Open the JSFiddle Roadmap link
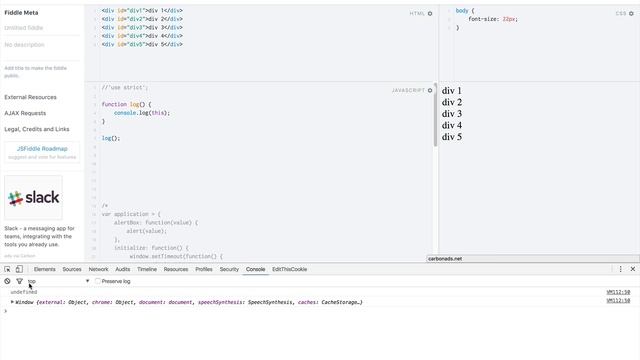The image size is (640, 360). click(42, 149)
